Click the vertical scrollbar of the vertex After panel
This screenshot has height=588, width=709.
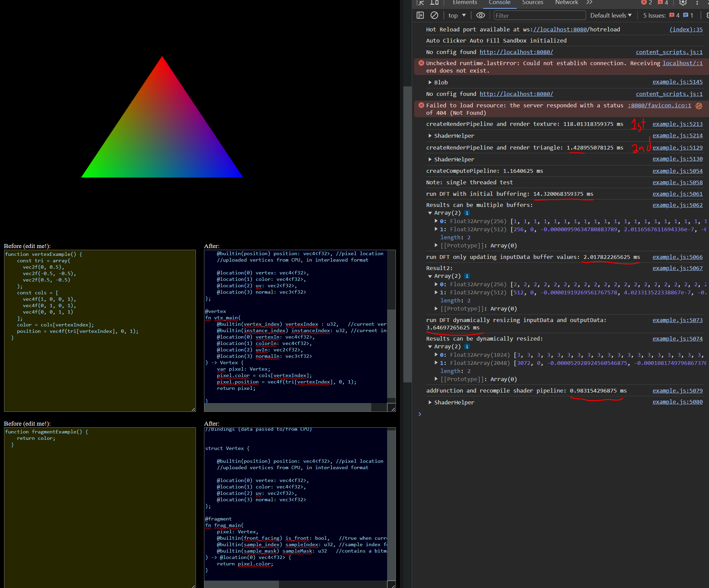391,353
